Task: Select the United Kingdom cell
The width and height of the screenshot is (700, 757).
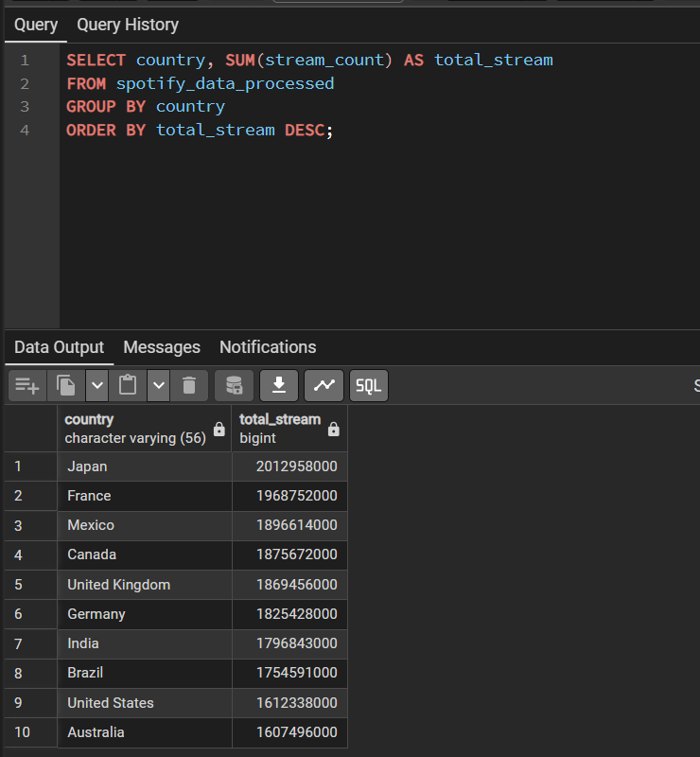Action: tap(145, 585)
